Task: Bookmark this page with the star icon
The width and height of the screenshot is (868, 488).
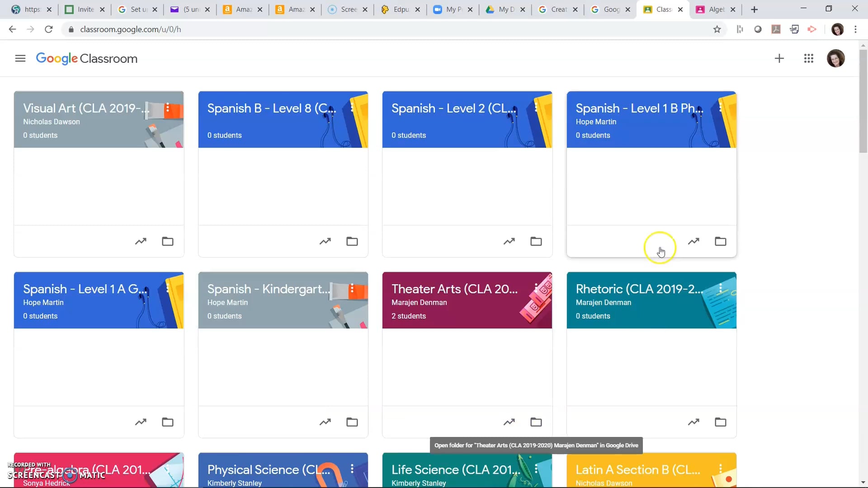Action: [717, 29]
